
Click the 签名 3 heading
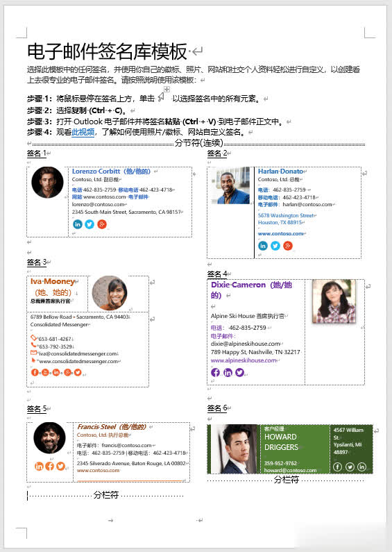coord(37,262)
